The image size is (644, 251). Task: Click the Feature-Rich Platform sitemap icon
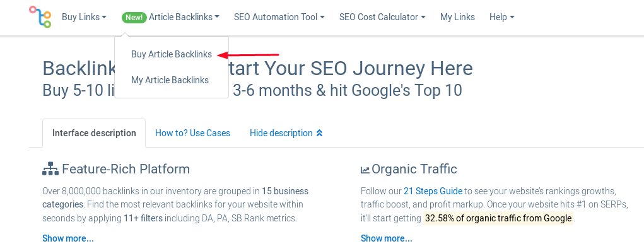click(50, 169)
